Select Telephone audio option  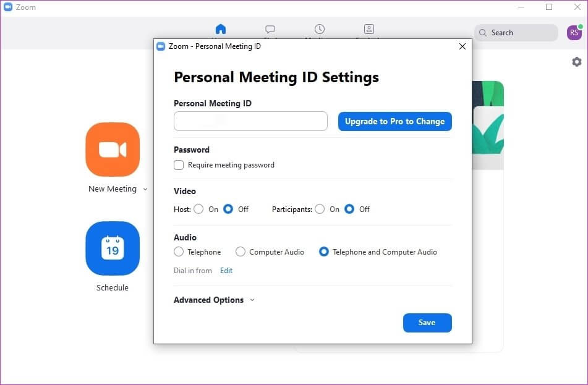(x=179, y=252)
